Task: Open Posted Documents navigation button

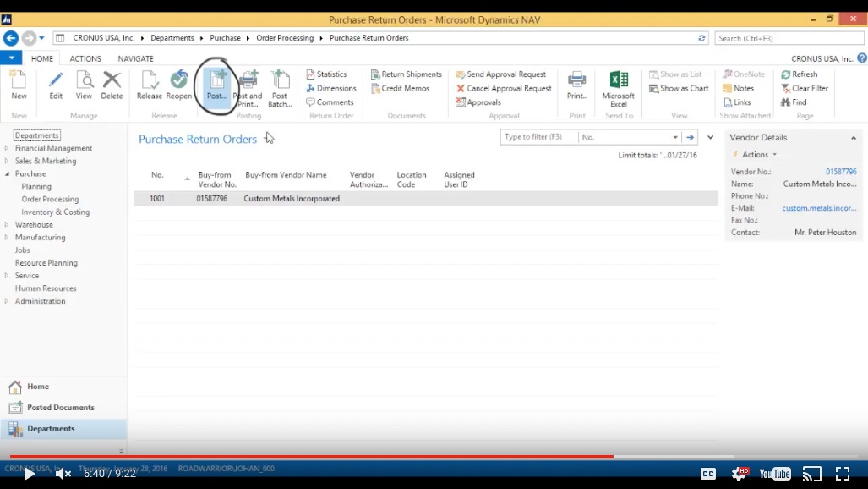Action: click(63, 408)
